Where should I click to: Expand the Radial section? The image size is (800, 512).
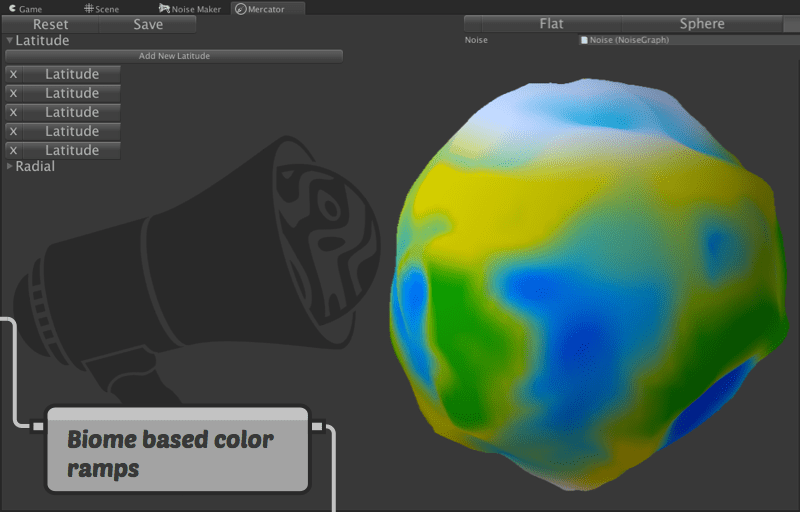coord(10,166)
